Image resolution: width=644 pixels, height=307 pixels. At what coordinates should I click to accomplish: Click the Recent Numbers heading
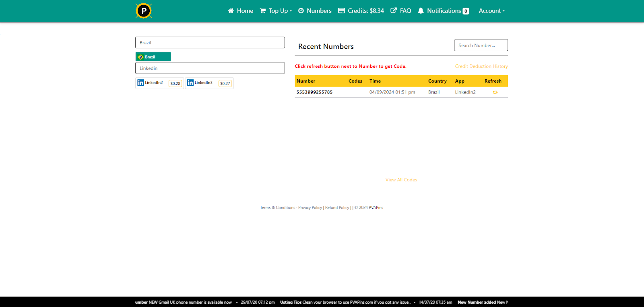[x=326, y=46]
